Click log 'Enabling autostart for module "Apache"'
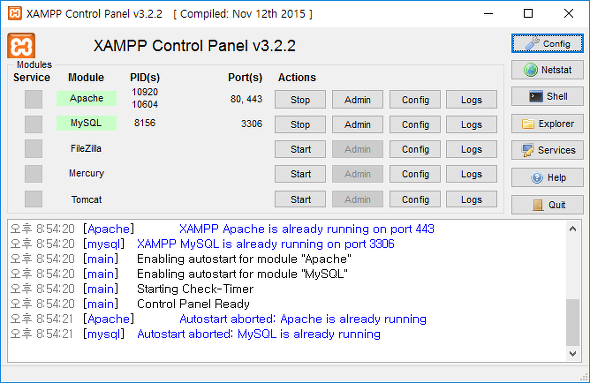590x383 pixels. point(244,259)
